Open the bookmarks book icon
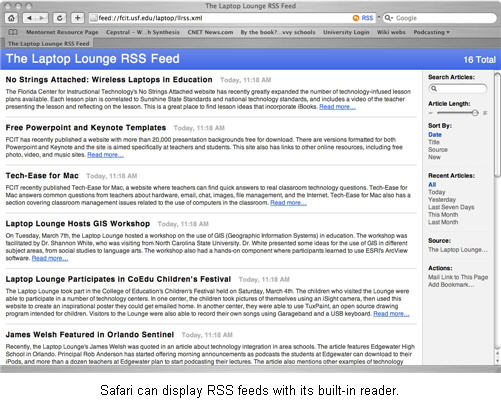 pyautogui.click(x=13, y=32)
